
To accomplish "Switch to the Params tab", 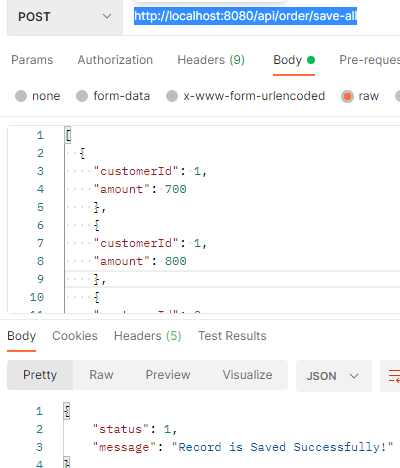I will click(x=32, y=60).
